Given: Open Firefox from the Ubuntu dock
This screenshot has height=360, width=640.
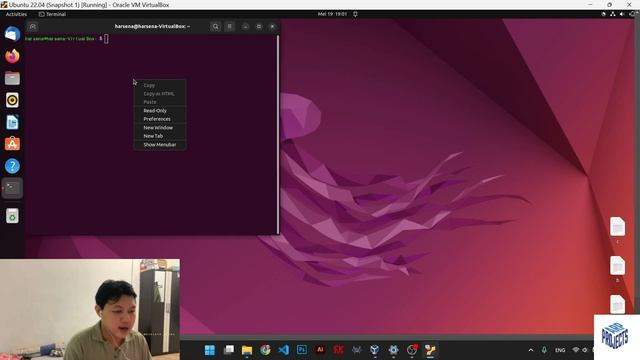Looking at the screenshot, I should click(x=12, y=56).
